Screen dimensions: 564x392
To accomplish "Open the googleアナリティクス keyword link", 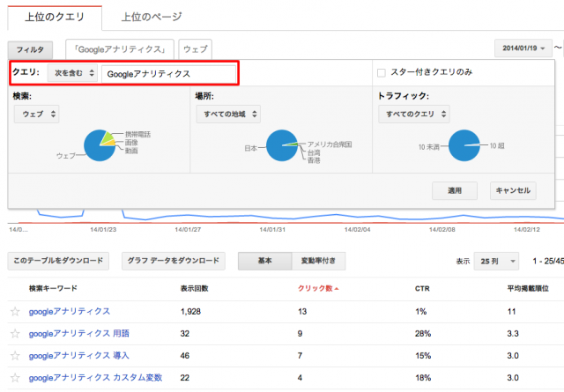I will point(70,312).
